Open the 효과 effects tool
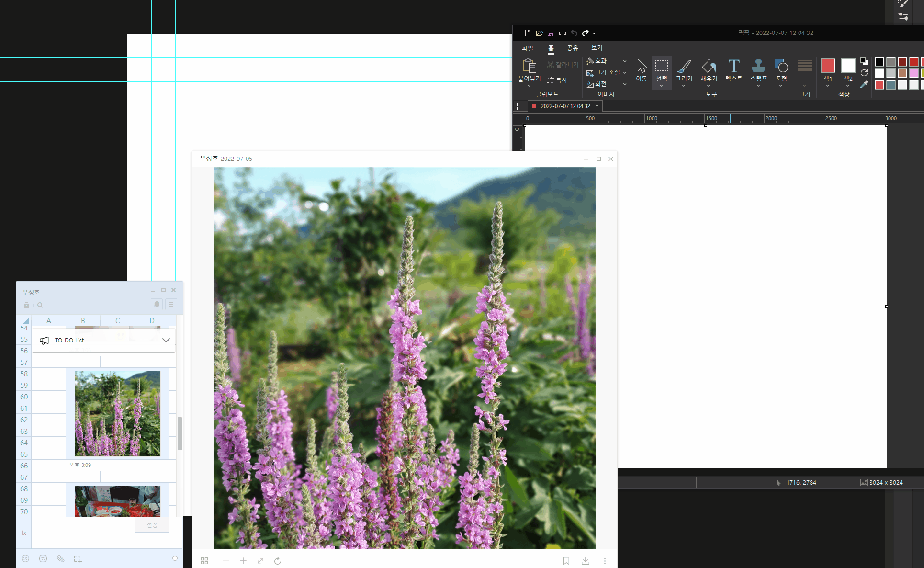The height and width of the screenshot is (568, 924). [602, 61]
